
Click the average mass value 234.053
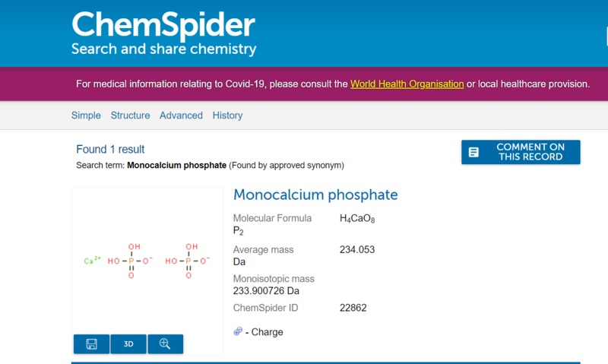tap(357, 250)
